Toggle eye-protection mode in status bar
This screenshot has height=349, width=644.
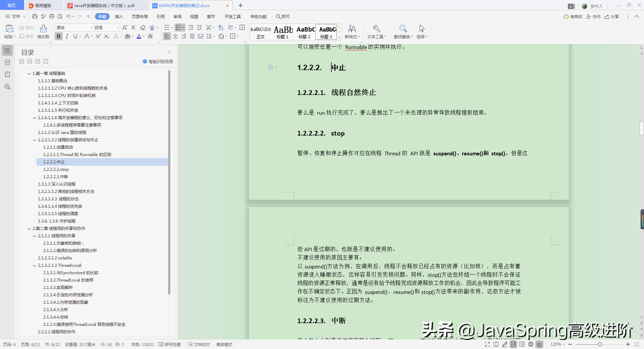[539, 344]
